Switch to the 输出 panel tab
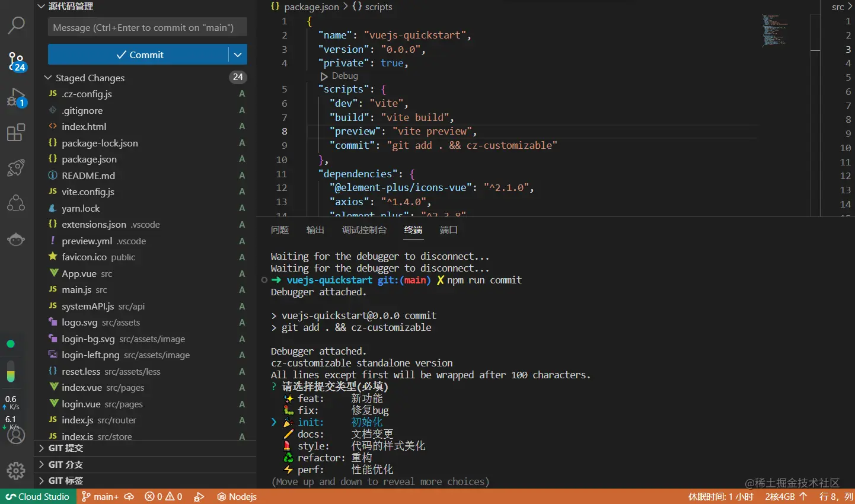This screenshot has width=855, height=504. point(315,229)
